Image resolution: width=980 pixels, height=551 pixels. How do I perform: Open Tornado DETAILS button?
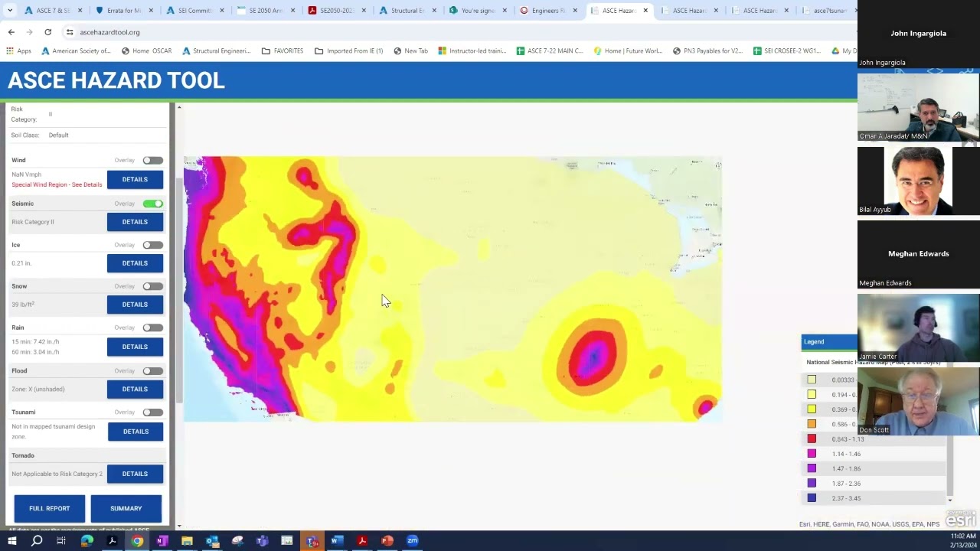click(x=135, y=474)
